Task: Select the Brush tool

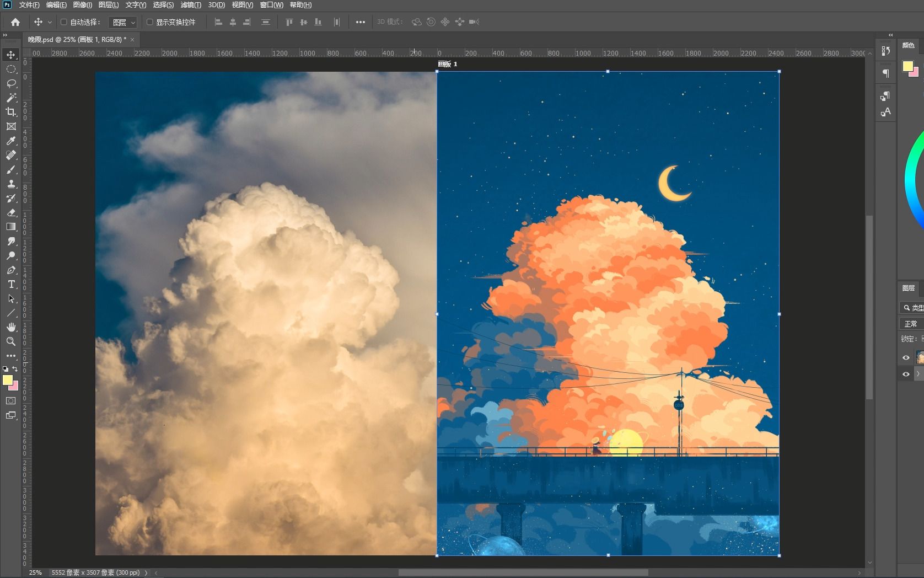Action: tap(11, 169)
